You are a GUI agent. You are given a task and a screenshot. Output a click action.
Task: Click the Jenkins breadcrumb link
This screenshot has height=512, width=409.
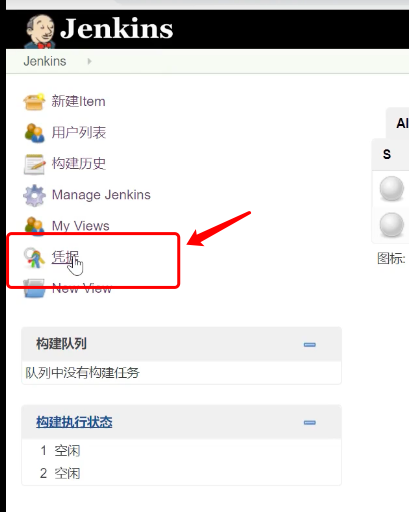point(45,61)
